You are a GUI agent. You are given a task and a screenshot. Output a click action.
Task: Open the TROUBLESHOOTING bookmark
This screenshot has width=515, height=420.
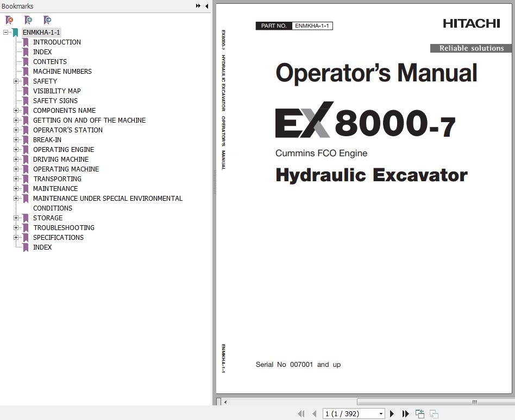coord(64,228)
